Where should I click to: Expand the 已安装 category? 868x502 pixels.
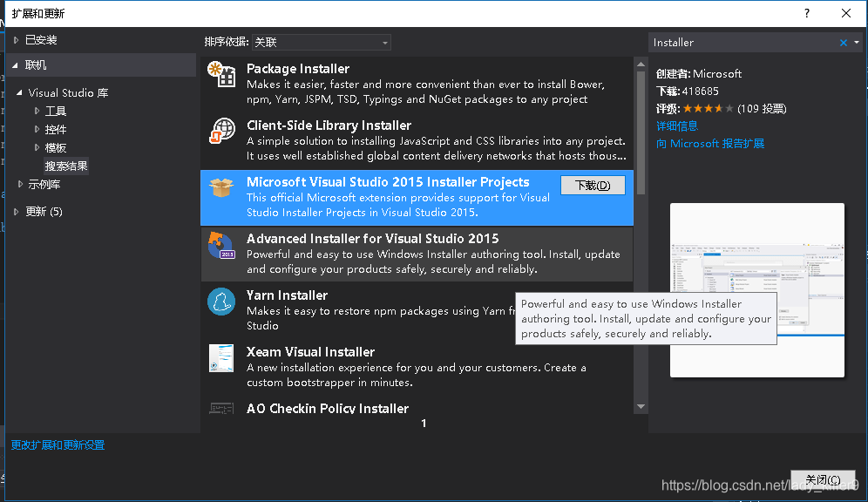pyautogui.click(x=16, y=40)
